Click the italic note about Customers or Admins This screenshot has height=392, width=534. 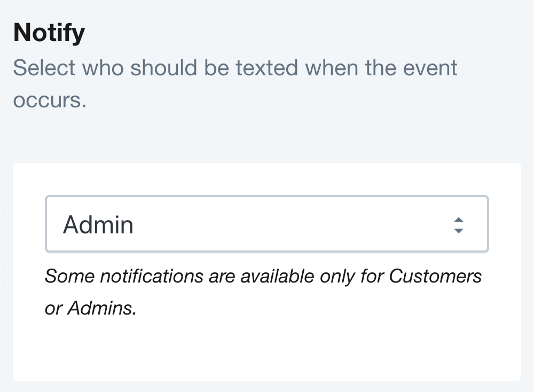263,292
